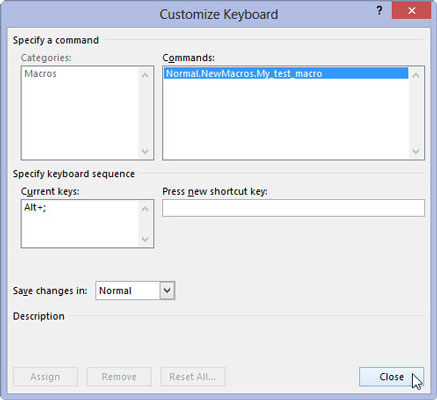
Task: Click the Help question mark icon
Action: tap(379, 11)
